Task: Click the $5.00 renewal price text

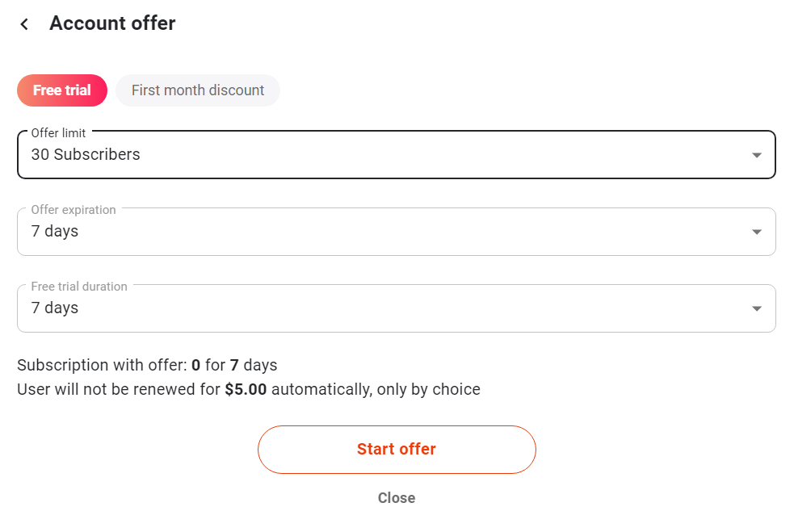Action: pos(246,390)
